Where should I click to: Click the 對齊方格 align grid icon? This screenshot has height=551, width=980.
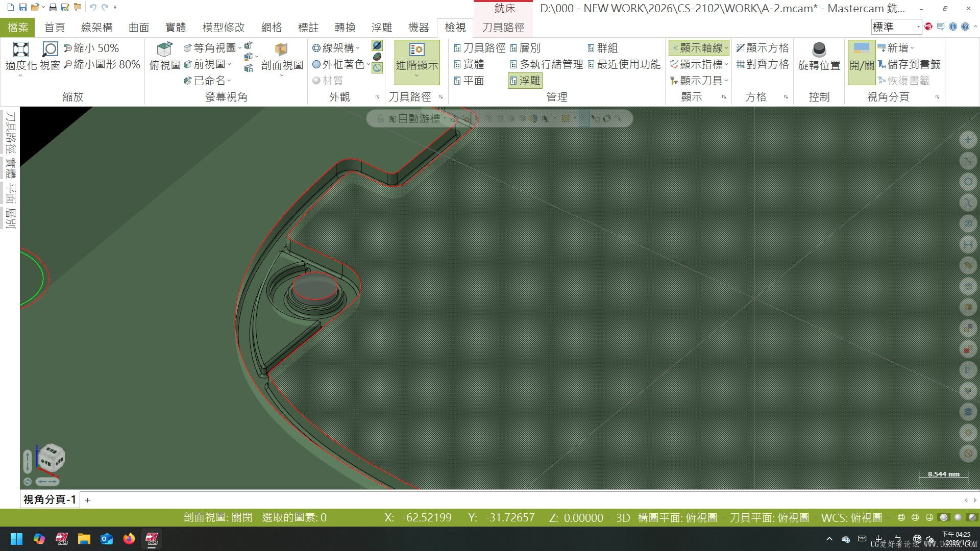click(762, 64)
